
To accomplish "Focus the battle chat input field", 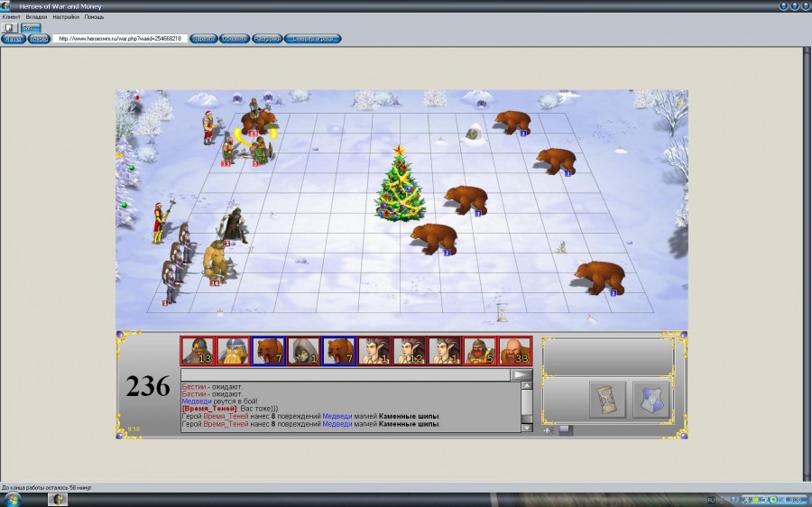I will click(x=346, y=375).
